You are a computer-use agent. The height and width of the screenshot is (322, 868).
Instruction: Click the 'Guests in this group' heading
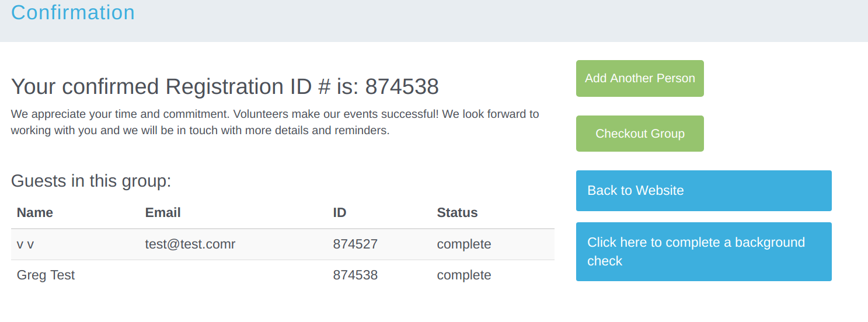click(x=91, y=181)
